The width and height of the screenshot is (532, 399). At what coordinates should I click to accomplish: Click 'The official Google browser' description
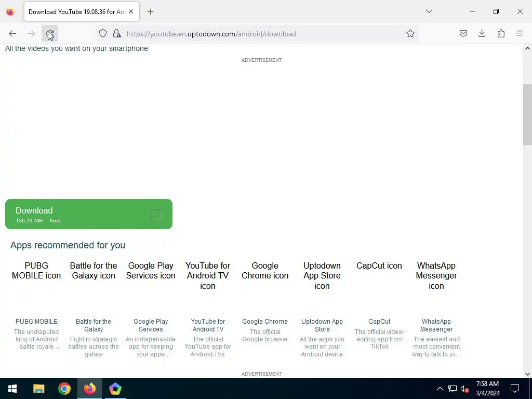(265, 335)
